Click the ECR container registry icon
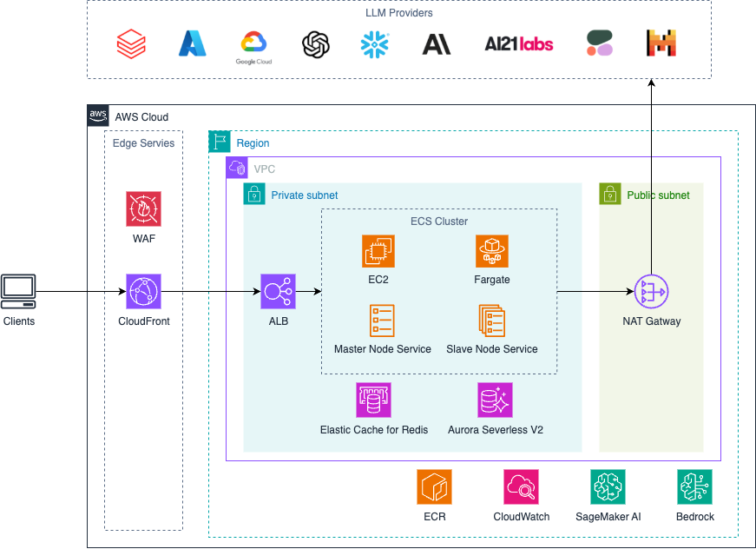This screenshot has width=756, height=549. click(x=434, y=487)
